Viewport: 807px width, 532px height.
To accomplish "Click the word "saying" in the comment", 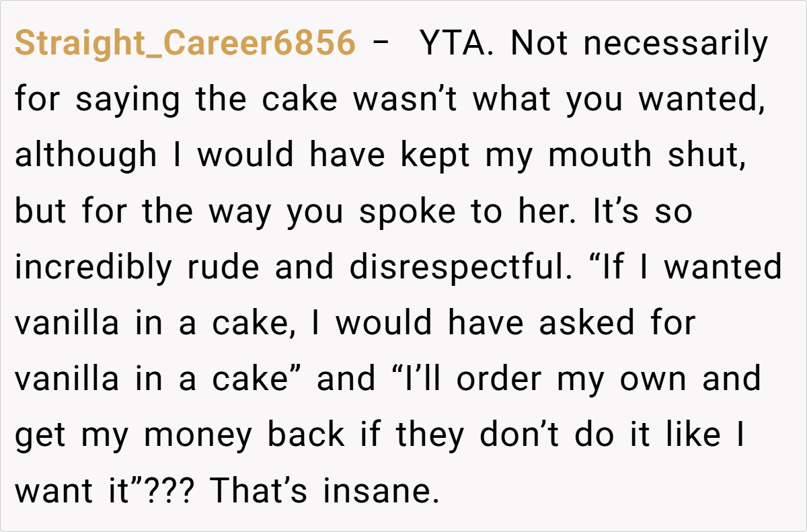I will (128, 100).
